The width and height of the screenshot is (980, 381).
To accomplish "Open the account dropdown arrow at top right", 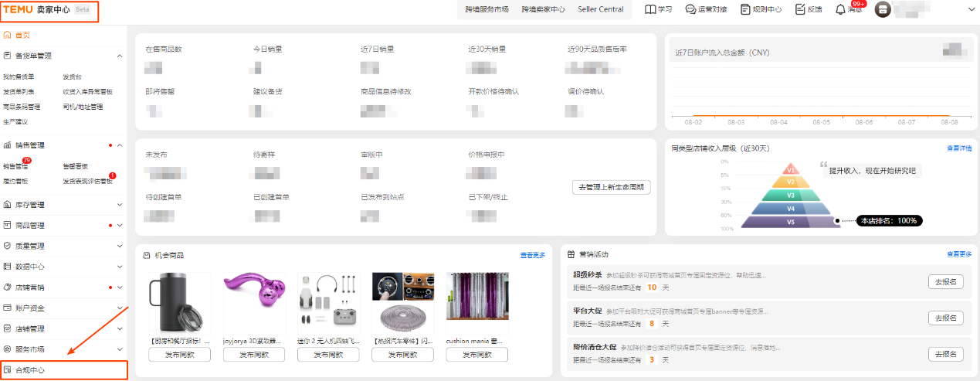I will 972,9.
